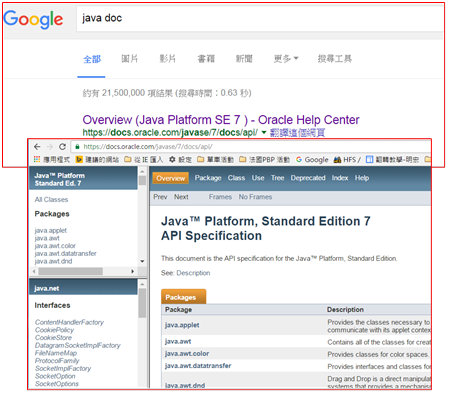The width and height of the screenshot is (449, 394).
Task: Click packages frame horizontal scroll right arrow
Action: click(x=132, y=271)
